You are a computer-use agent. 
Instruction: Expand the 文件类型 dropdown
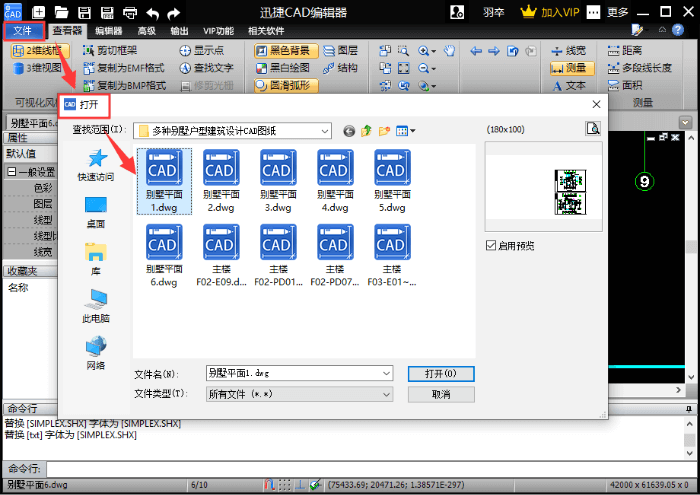click(x=387, y=395)
